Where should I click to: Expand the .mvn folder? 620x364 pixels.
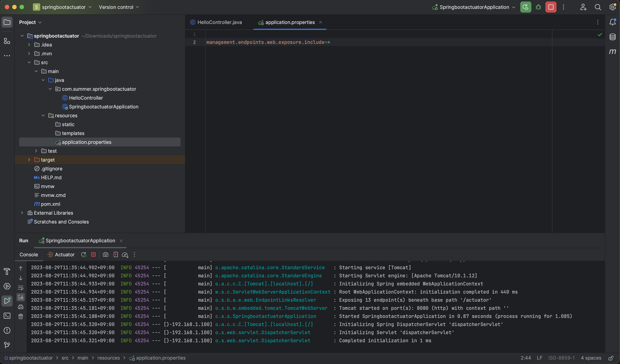(x=29, y=54)
